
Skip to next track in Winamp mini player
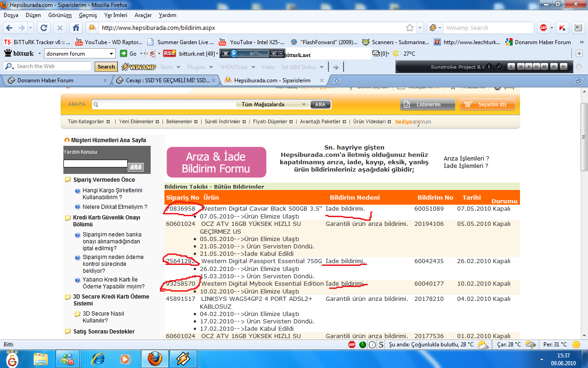(544, 67)
